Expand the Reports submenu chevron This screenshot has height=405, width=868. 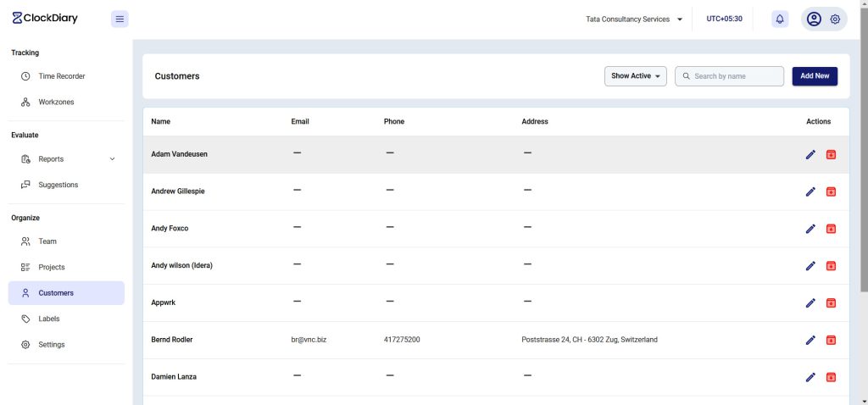point(113,159)
